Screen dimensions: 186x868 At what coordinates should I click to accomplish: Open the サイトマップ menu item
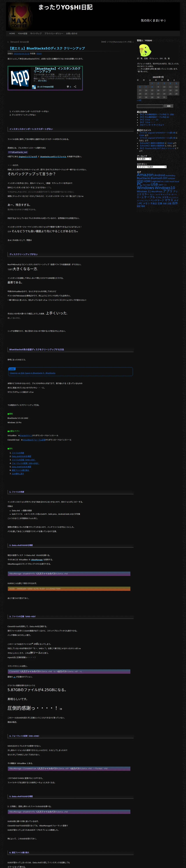pos(36,34)
